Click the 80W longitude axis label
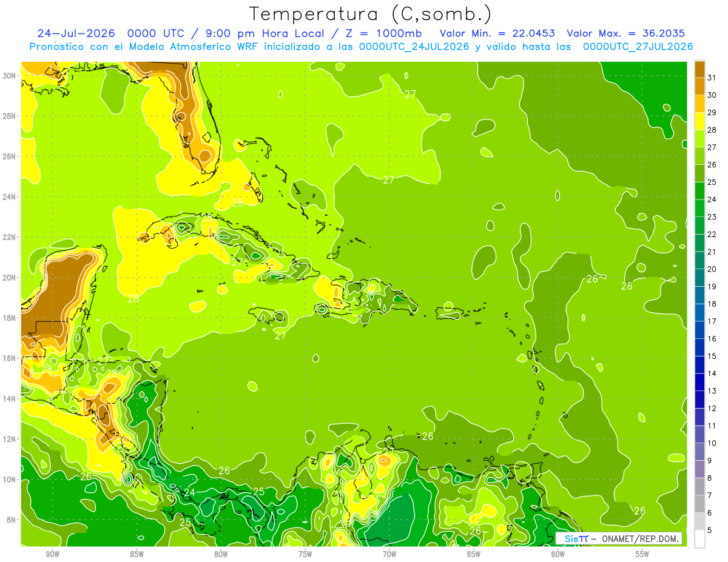This screenshot has height=562, width=728. coord(221,555)
